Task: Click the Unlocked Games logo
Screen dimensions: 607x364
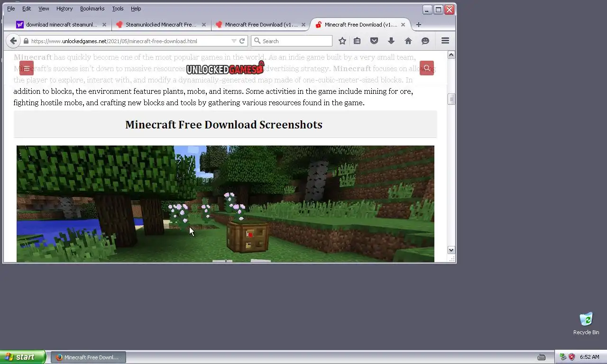Action: 225,68
